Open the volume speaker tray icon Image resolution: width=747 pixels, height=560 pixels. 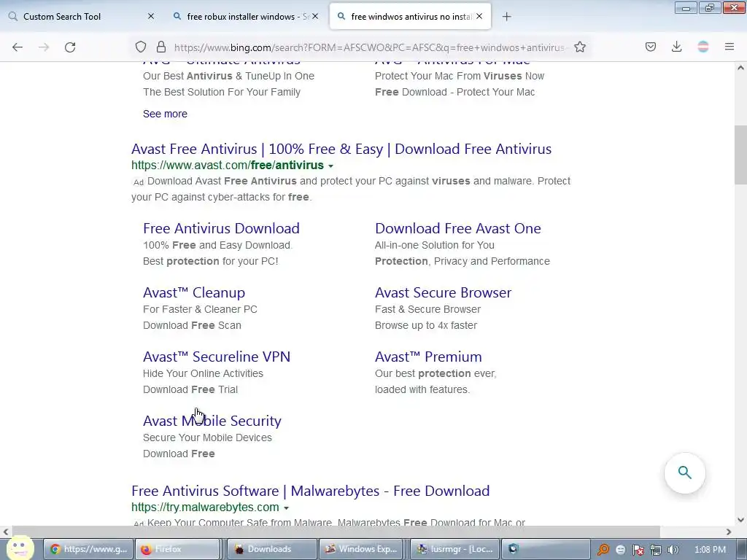(673, 550)
